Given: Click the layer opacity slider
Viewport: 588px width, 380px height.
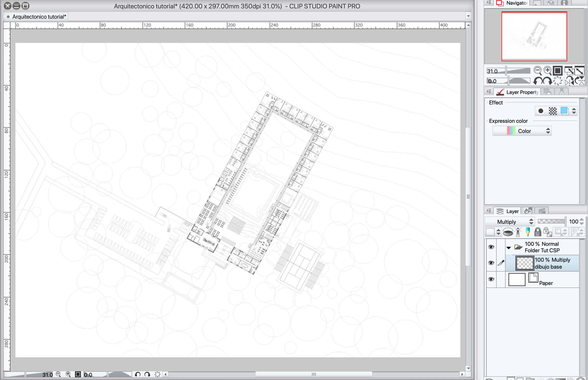Looking at the screenshot, I should [552, 221].
